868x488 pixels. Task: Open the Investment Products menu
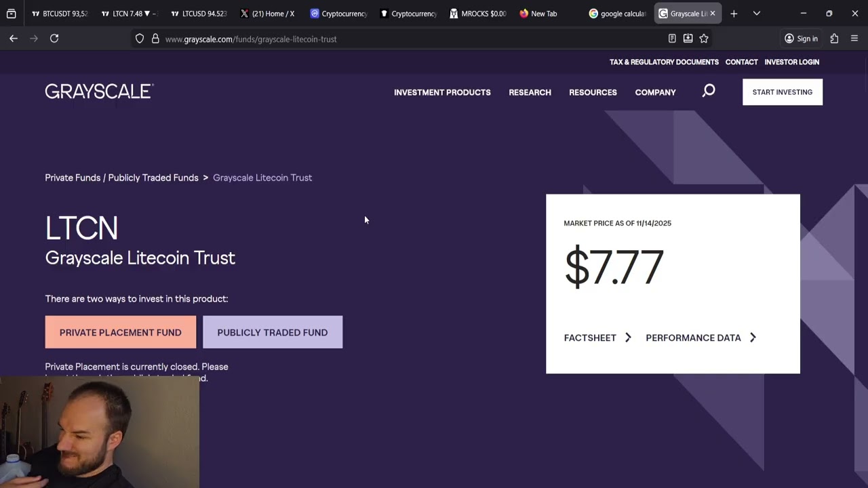pos(442,92)
